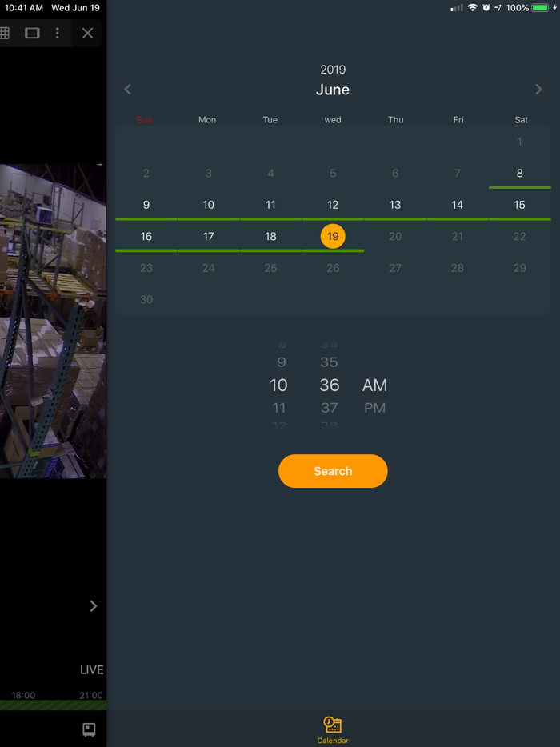The width and height of the screenshot is (560, 747).
Task: Choose June 11 recording date
Action: point(270,205)
